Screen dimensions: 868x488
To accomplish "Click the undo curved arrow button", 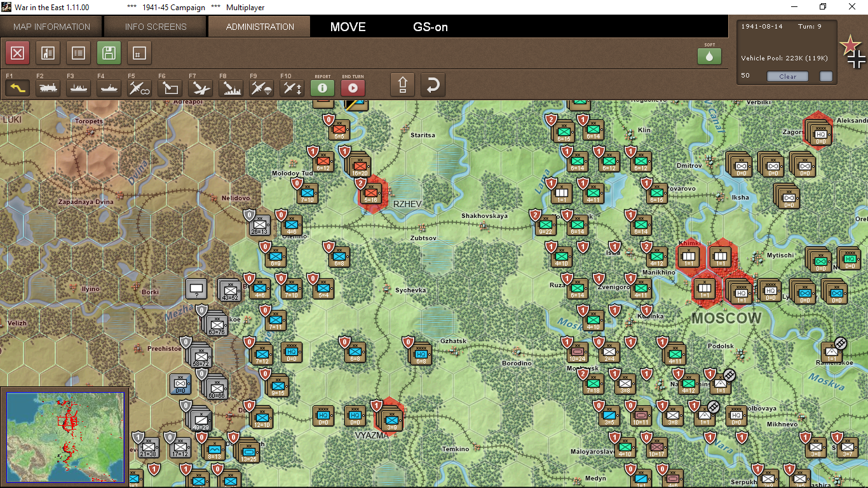I will pos(433,85).
